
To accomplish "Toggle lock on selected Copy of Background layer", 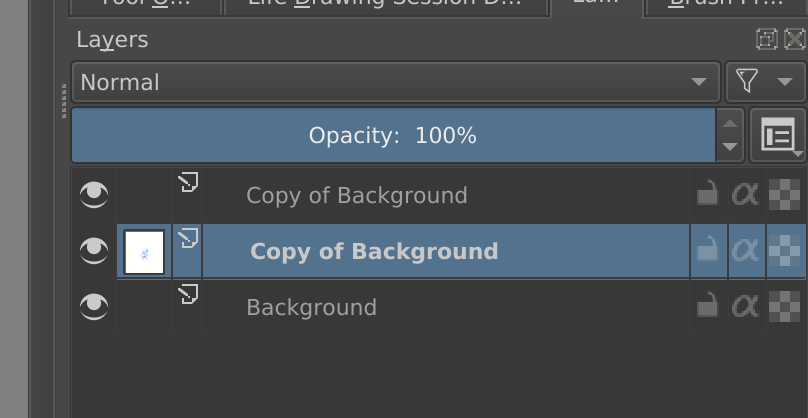I will pos(708,250).
